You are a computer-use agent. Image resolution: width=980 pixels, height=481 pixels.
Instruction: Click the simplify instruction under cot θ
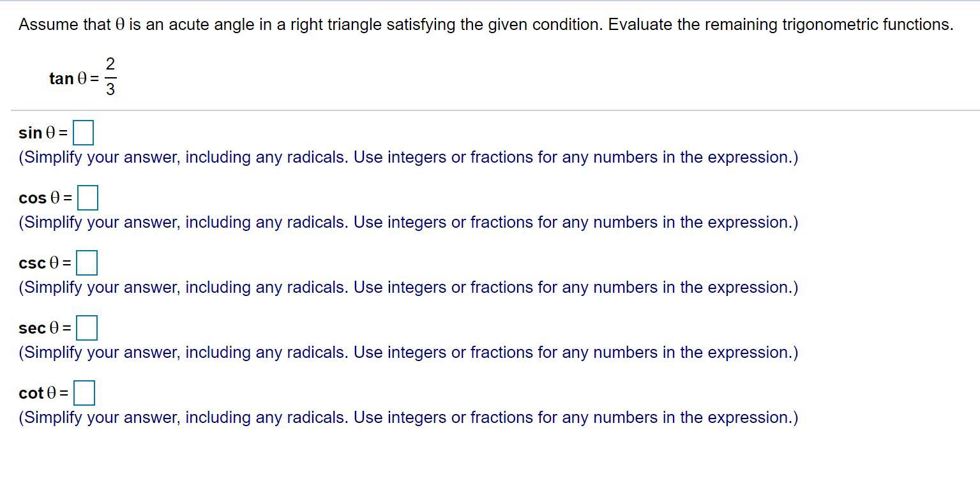(x=408, y=418)
